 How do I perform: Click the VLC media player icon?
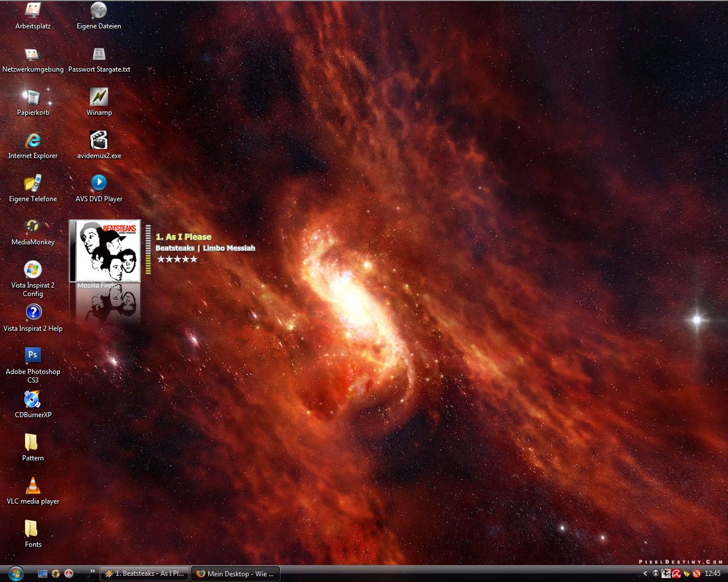[x=33, y=486]
